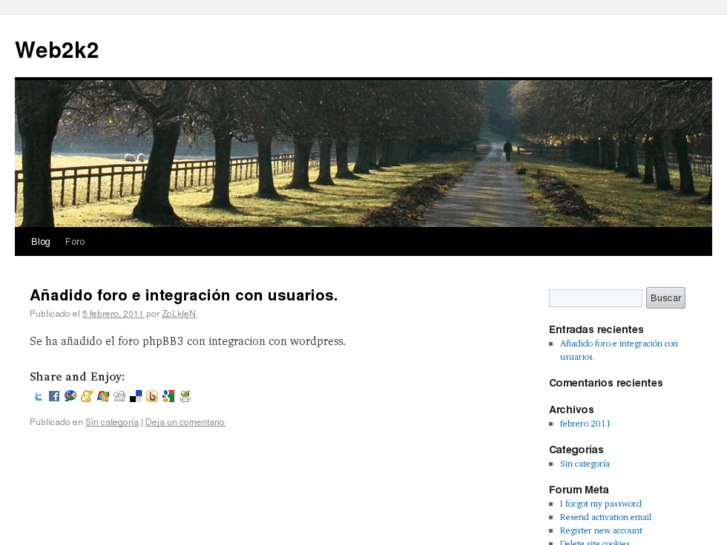Click 'I forgot my password' link
The image size is (727, 545).
[x=600, y=504]
